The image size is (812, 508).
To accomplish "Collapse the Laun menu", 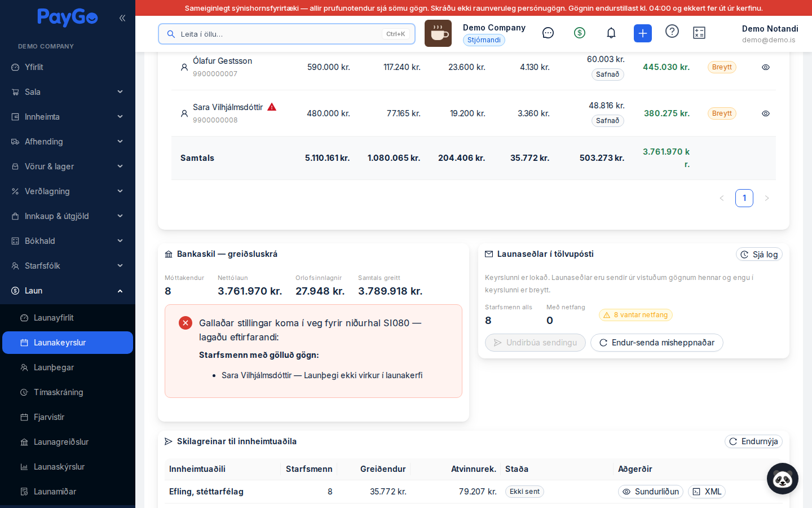I will [x=68, y=291].
